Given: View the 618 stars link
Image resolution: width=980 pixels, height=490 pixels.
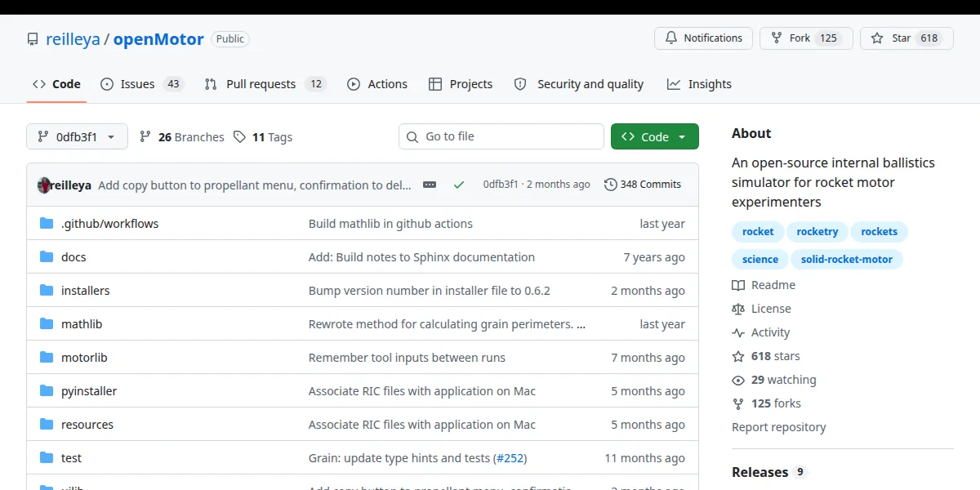Looking at the screenshot, I should tap(766, 356).
